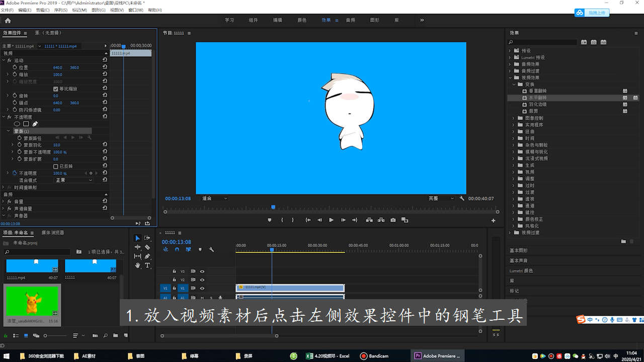Click the Button Editor plus icon
This screenshot has height=362, width=644.
click(494, 220)
